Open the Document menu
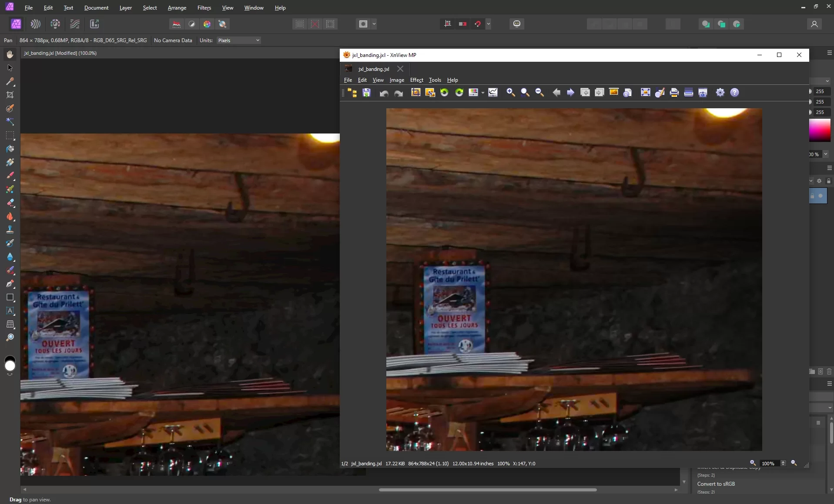Viewport: 834px width, 504px height. [97, 8]
